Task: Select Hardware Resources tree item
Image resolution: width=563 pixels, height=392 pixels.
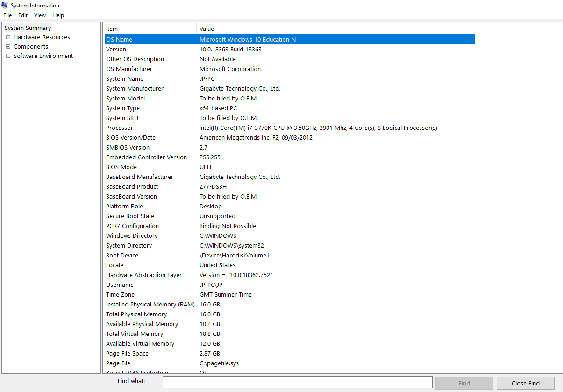Action: pyautogui.click(x=42, y=37)
